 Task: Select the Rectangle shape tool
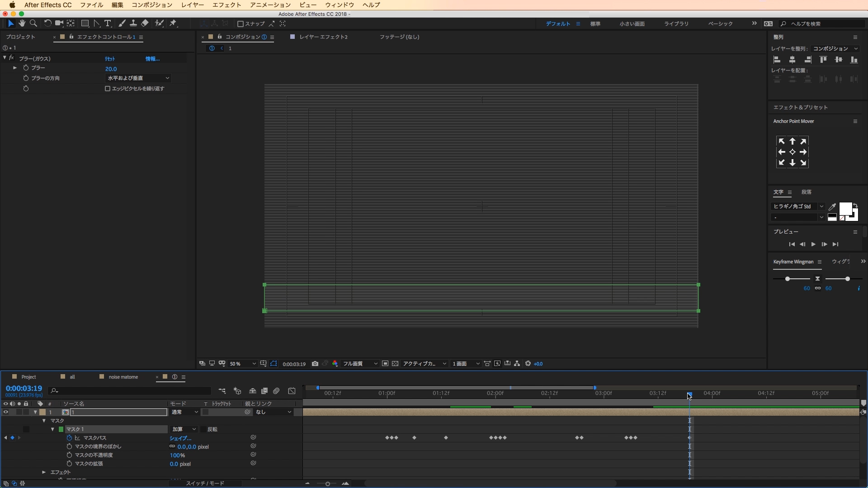click(x=85, y=23)
